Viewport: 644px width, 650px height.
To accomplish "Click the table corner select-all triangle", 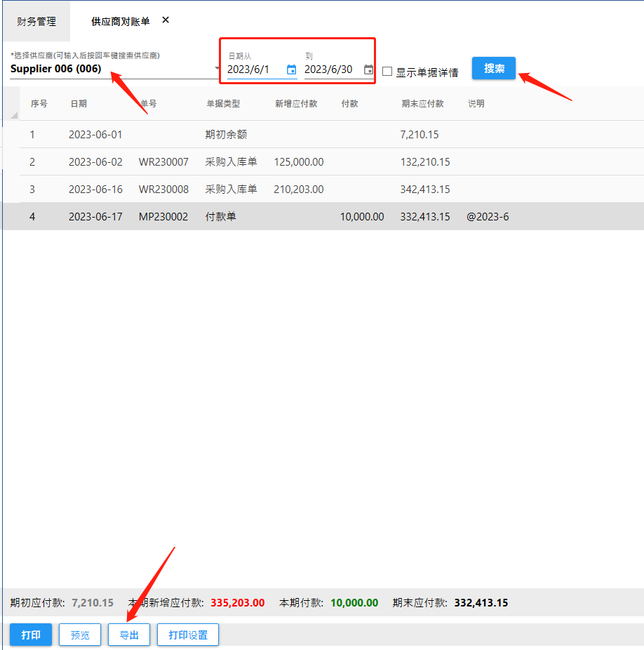I will (14, 114).
